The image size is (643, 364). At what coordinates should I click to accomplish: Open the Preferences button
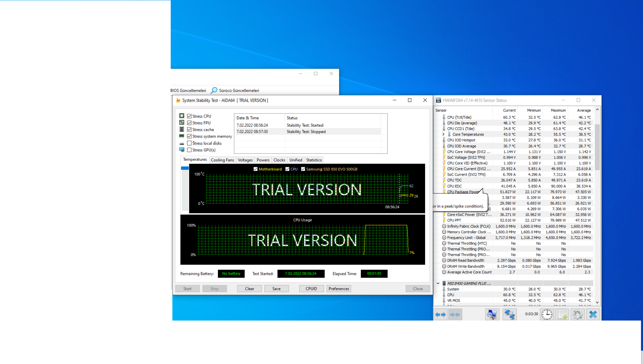[x=339, y=289]
